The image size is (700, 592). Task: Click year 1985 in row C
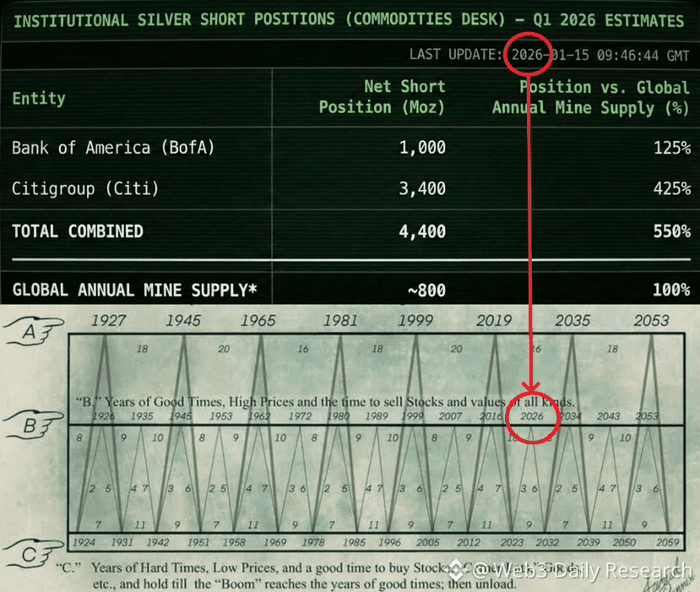pyautogui.click(x=354, y=542)
